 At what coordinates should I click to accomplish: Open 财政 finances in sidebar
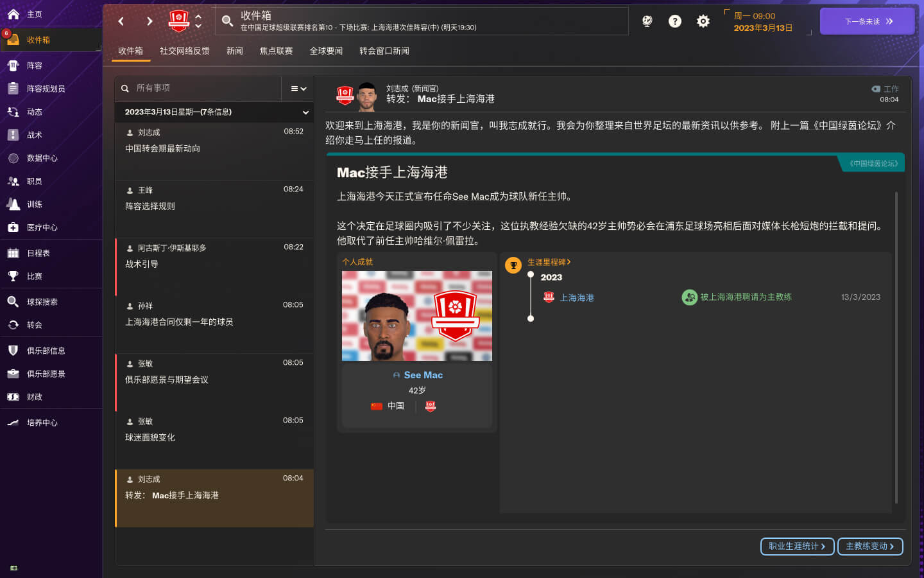[x=35, y=397]
